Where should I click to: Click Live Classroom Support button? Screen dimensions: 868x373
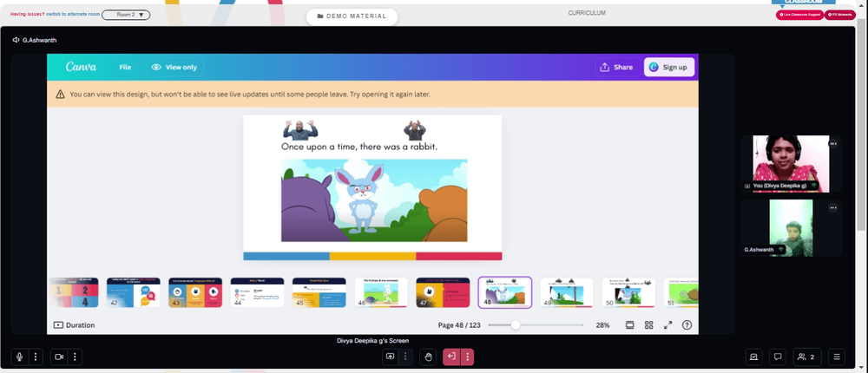point(799,15)
